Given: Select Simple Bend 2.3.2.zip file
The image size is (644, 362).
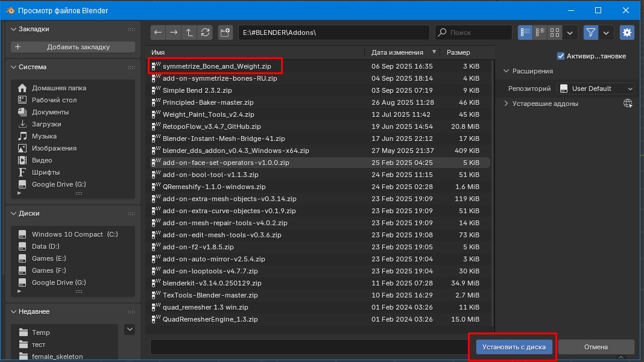Looking at the screenshot, I should (319, 90).
